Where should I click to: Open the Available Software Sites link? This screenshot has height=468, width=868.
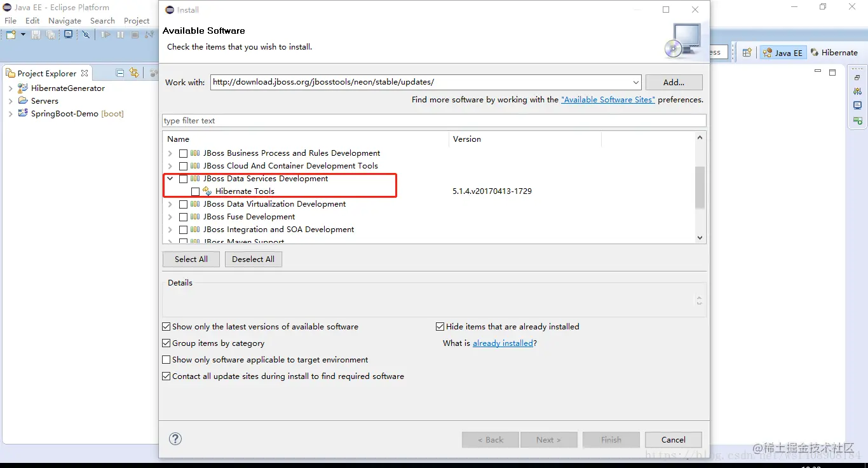608,100
